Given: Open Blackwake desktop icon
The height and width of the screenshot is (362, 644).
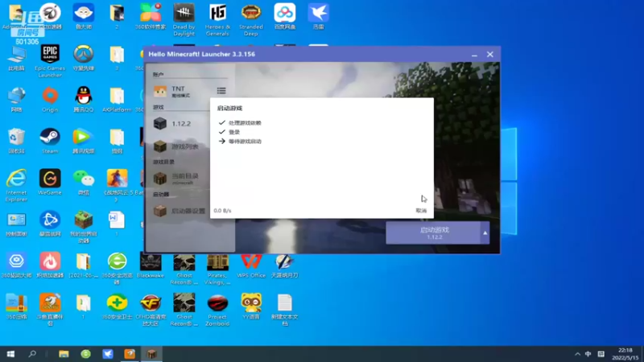Looking at the screenshot, I should 151,265.
